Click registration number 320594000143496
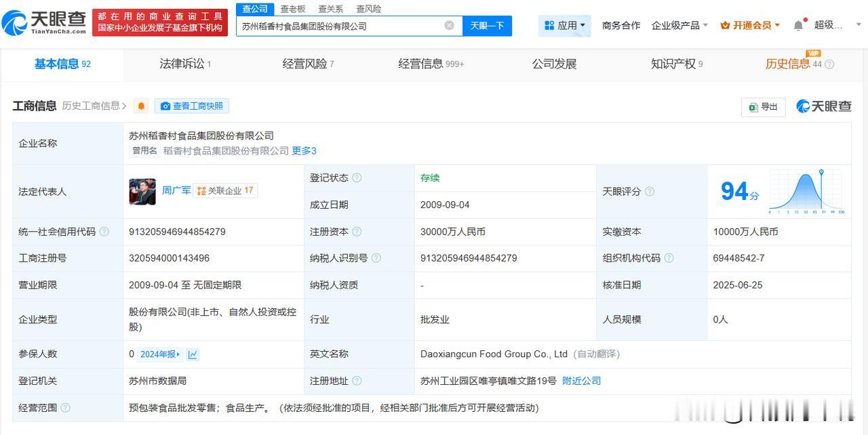Image resolution: width=868 pixels, height=435 pixels. coord(169,258)
